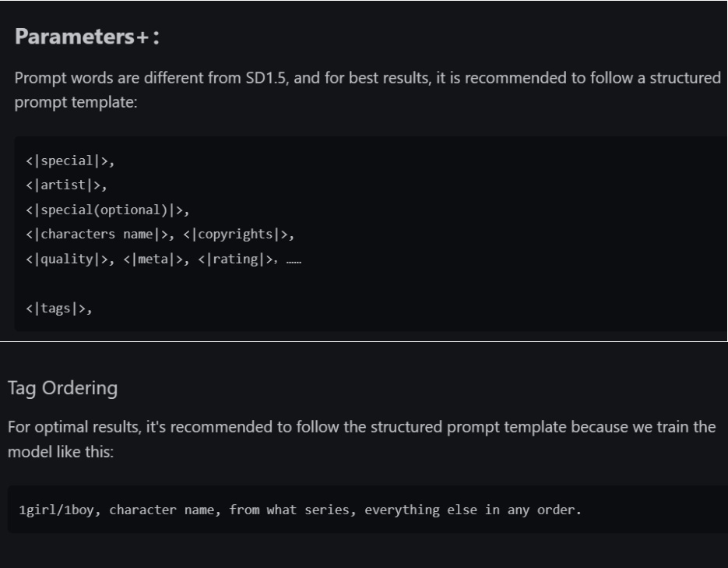Click the <|special|> line in code block
Viewport: 728px width, 568px height.
click(x=70, y=161)
